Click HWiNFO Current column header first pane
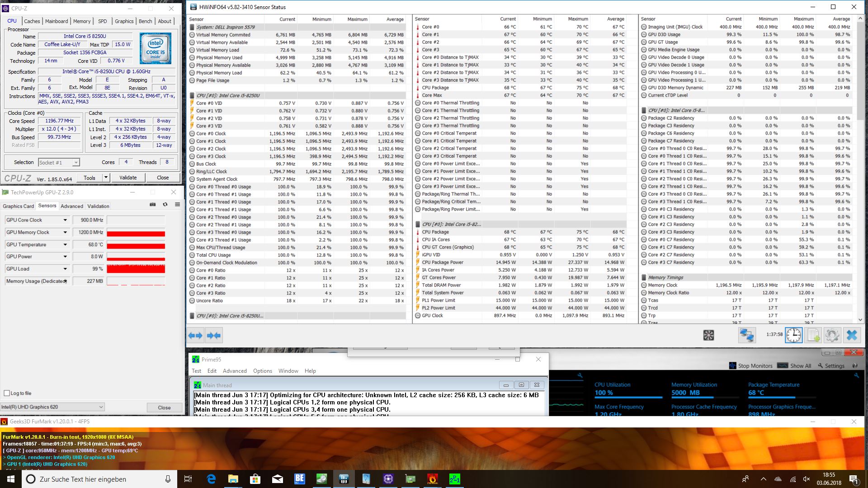868x488 pixels. pos(287,19)
